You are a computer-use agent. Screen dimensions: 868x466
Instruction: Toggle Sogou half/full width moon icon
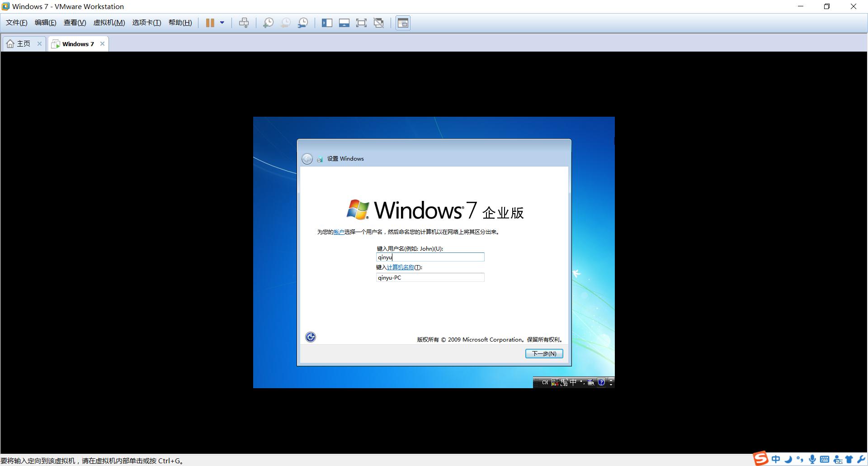click(x=788, y=459)
